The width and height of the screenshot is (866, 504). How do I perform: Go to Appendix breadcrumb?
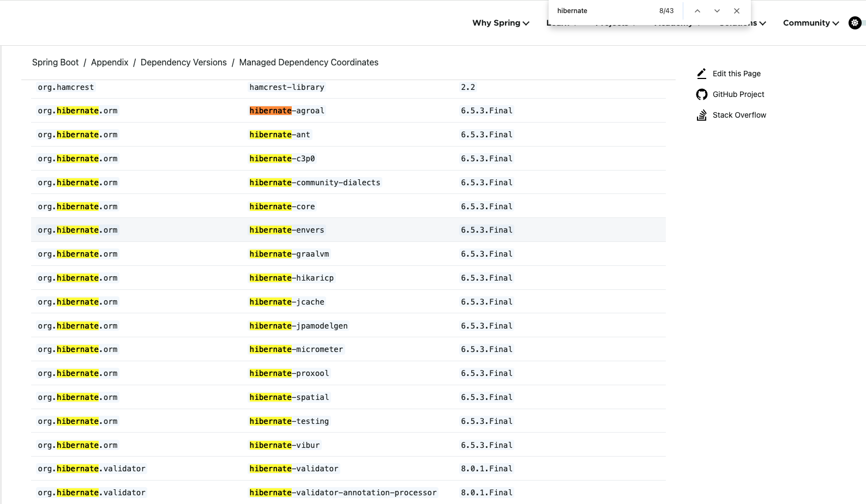pyautogui.click(x=110, y=62)
